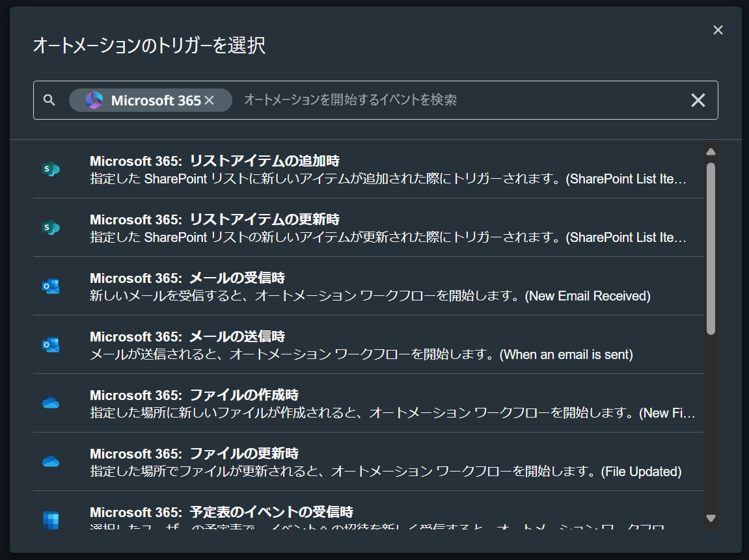This screenshot has height=560, width=749.
Task: Select trigger ファイルの作成時
Action: 368,403
